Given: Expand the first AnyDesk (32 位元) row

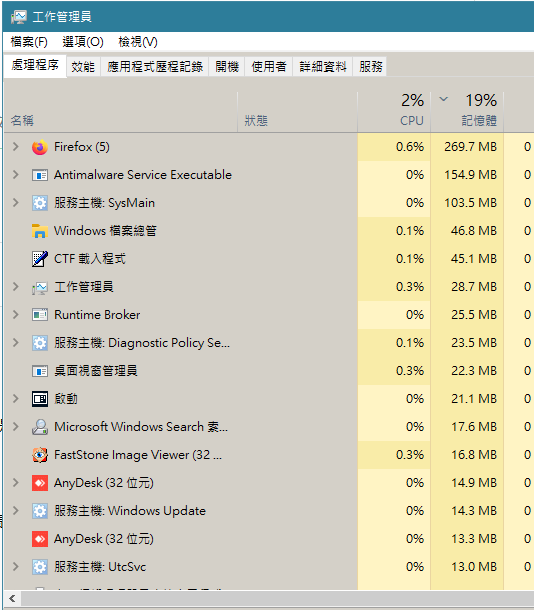Looking at the screenshot, I should tap(16, 483).
